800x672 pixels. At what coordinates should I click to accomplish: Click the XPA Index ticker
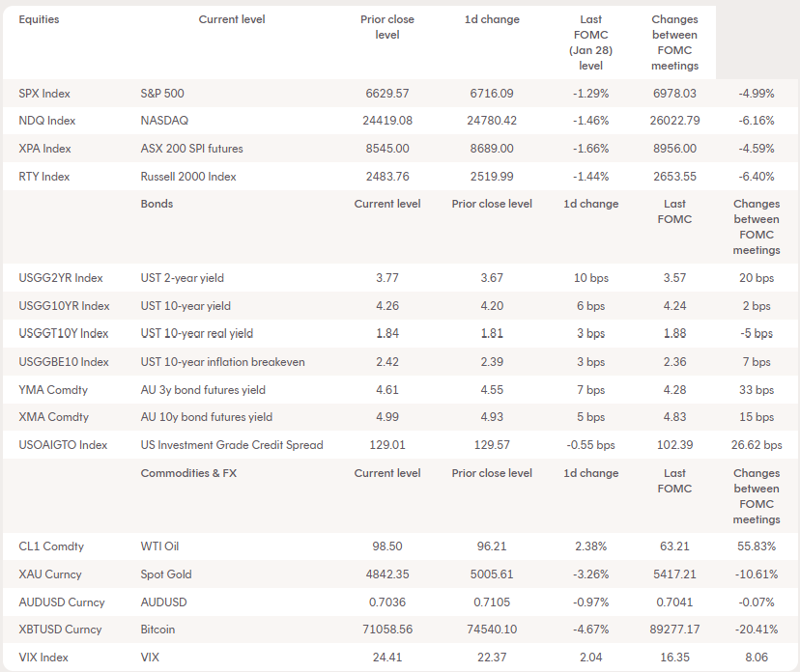tap(44, 149)
